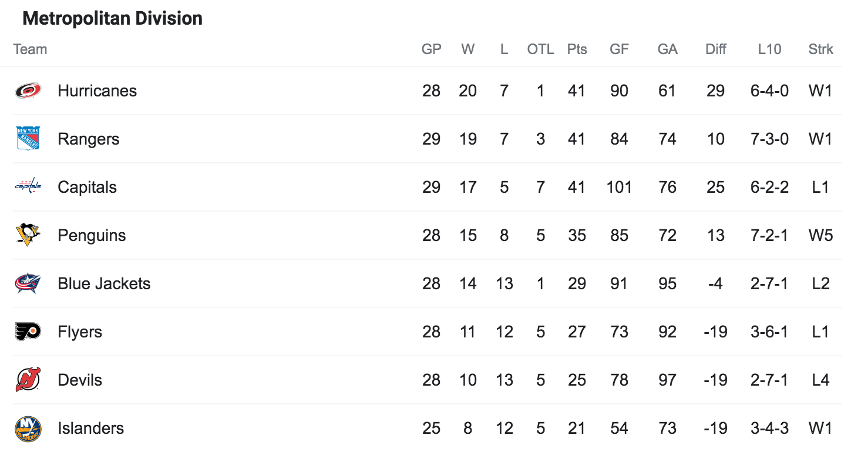
Task: Click the Strk column header
Action: point(820,49)
